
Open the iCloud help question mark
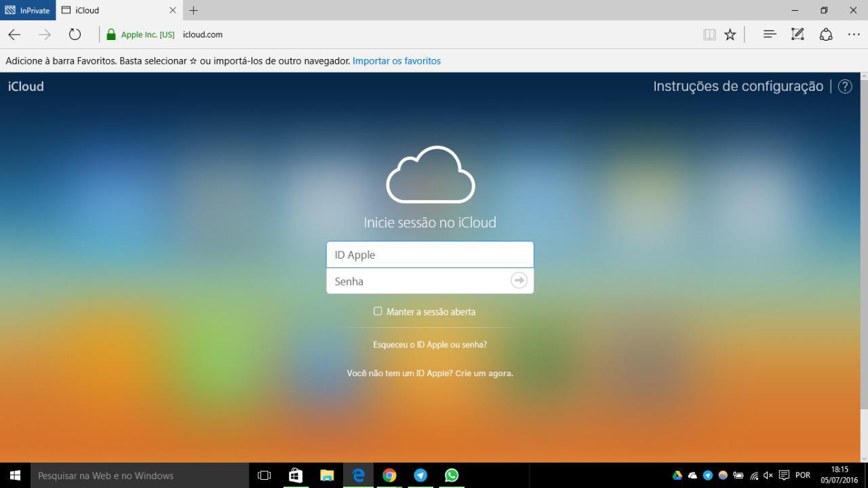click(845, 86)
